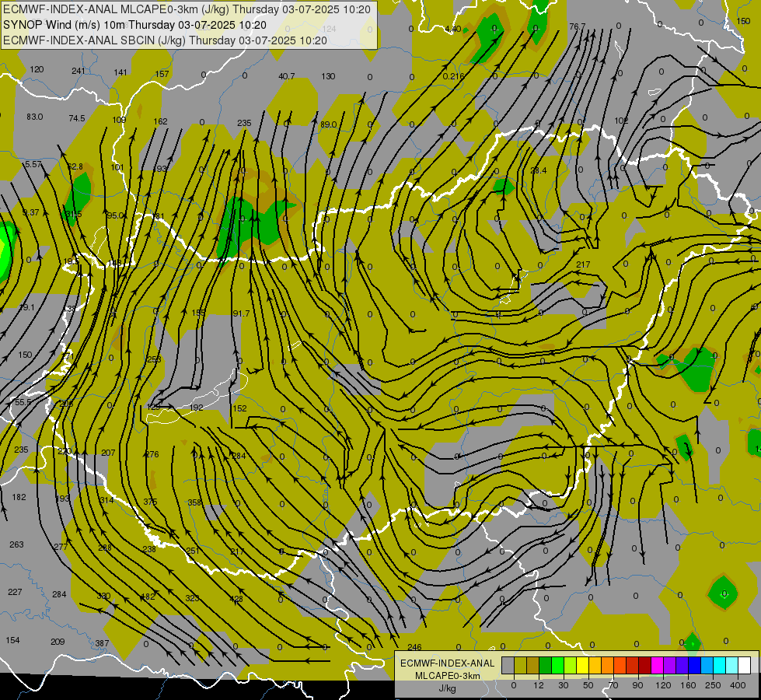Click the header line with 'MLCAPE0-3km (J/kg)'
The height and width of the screenshot is (700, 761).
tap(187, 9)
